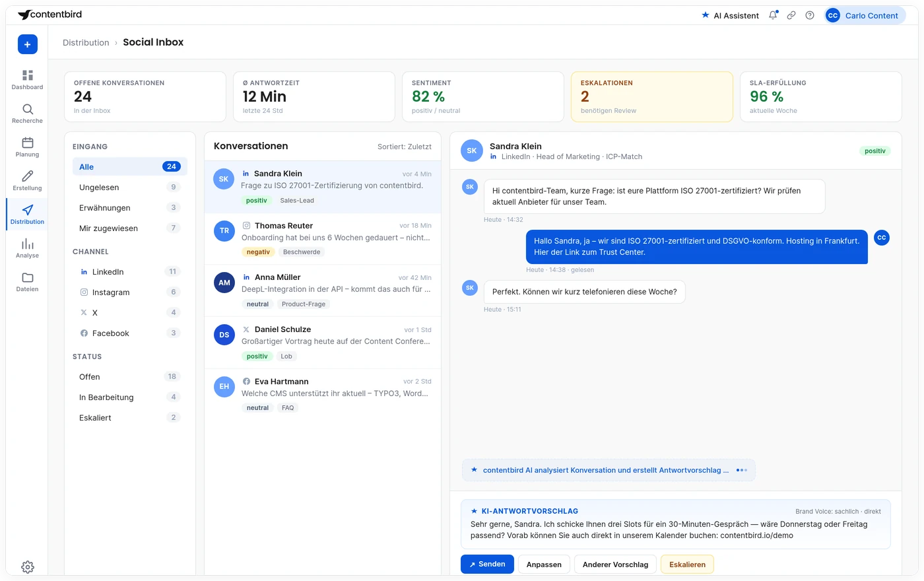
Task: Open the Erstellung pencil section
Action: pos(27,181)
